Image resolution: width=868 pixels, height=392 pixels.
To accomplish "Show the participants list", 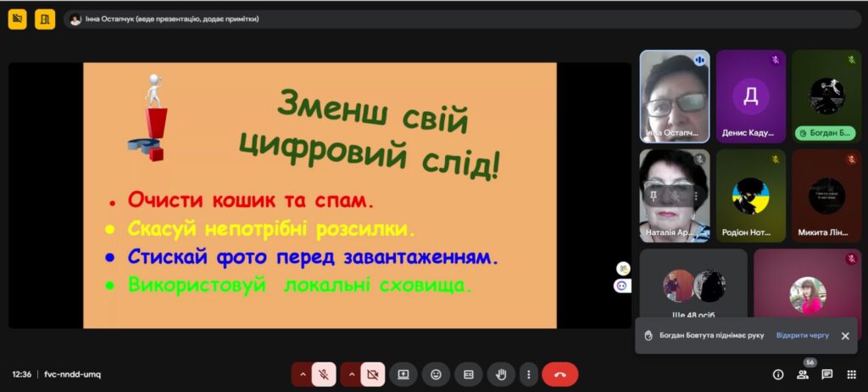I will 803,374.
